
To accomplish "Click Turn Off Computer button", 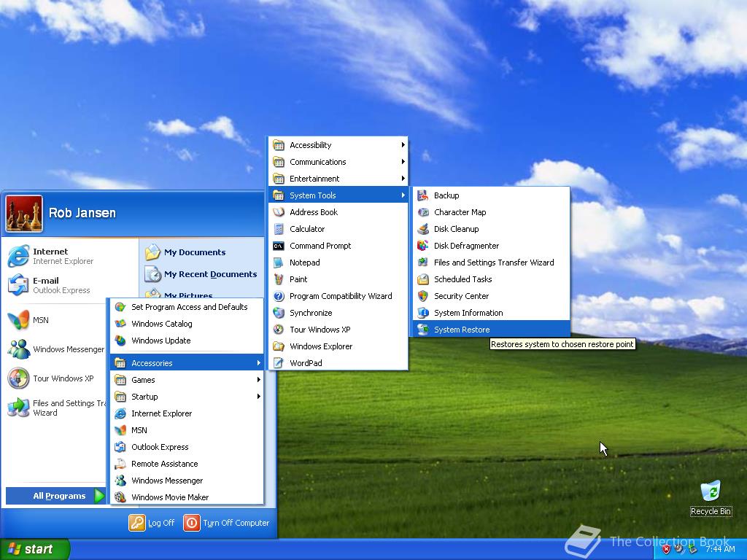I will (227, 523).
